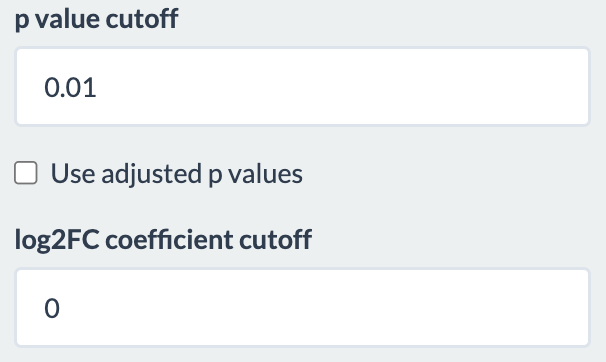Tick the box beside 'Use adjusted p values'
606x362 pixels.
[x=26, y=173]
